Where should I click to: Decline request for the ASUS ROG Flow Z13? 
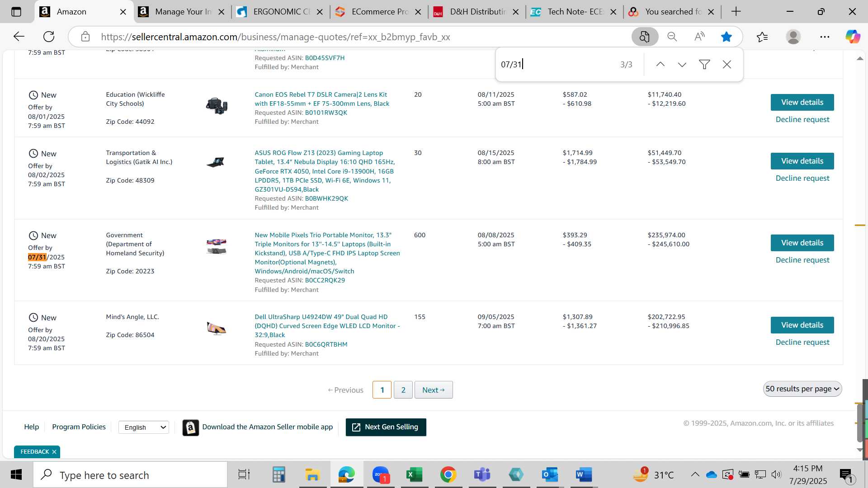coord(802,178)
